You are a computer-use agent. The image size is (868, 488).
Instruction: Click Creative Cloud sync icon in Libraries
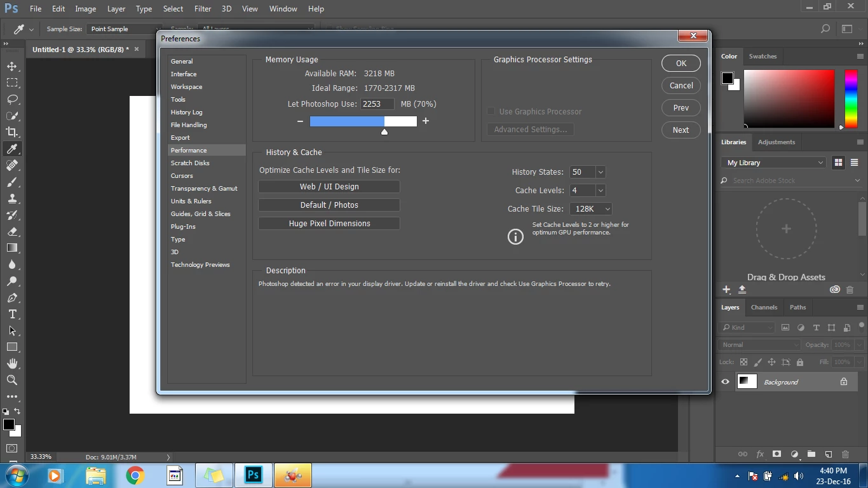click(835, 290)
